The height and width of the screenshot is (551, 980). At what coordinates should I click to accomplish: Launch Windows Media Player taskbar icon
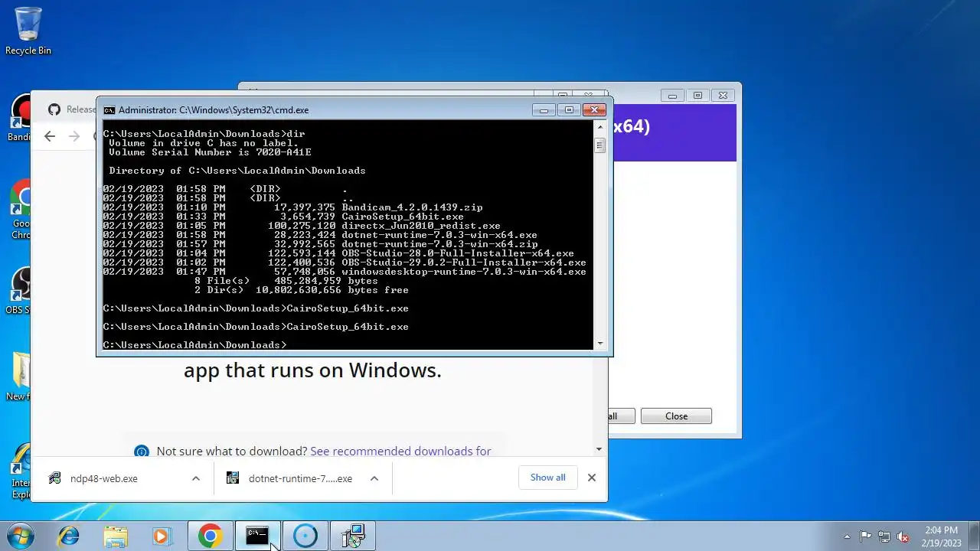(161, 536)
